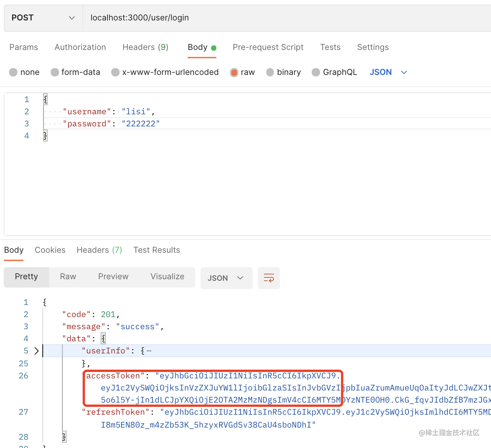Toggle response word wrap icon

269,278
